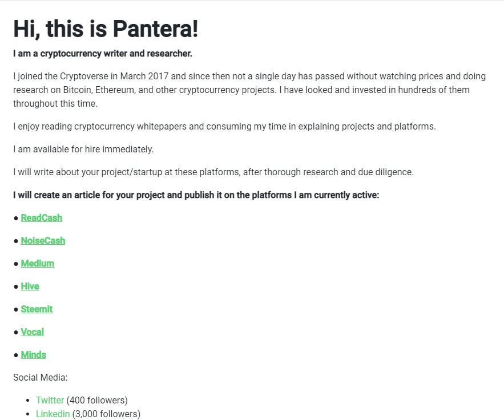
Task: Click the 'enjoy reading cryptocurrency whitepapers' sentence
Action: coord(224,126)
